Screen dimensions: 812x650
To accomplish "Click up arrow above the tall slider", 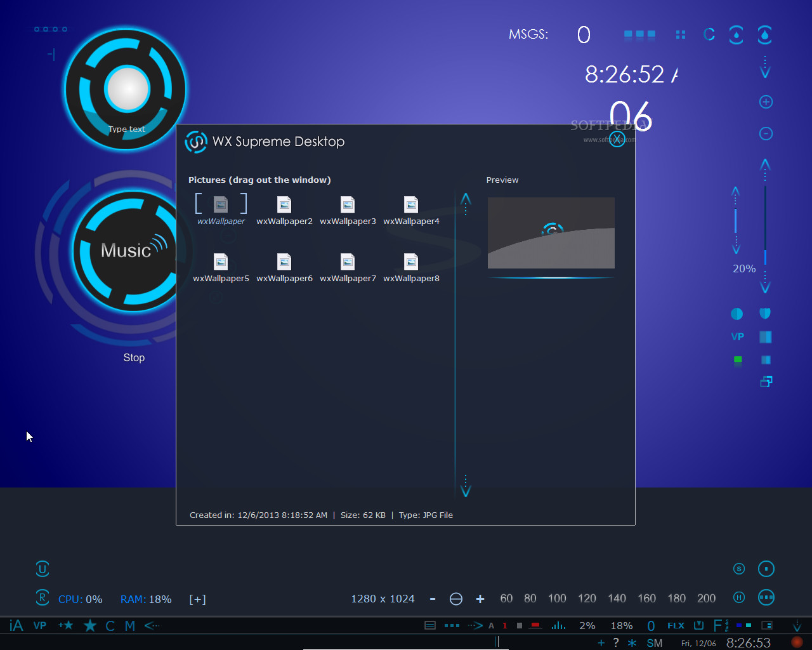I will [765, 168].
